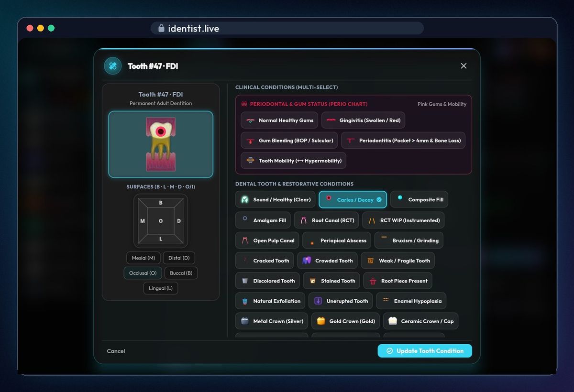This screenshot has height=392, width=574.
Task: Click the lock icon in address bar
Action: (x=161, y=28)
